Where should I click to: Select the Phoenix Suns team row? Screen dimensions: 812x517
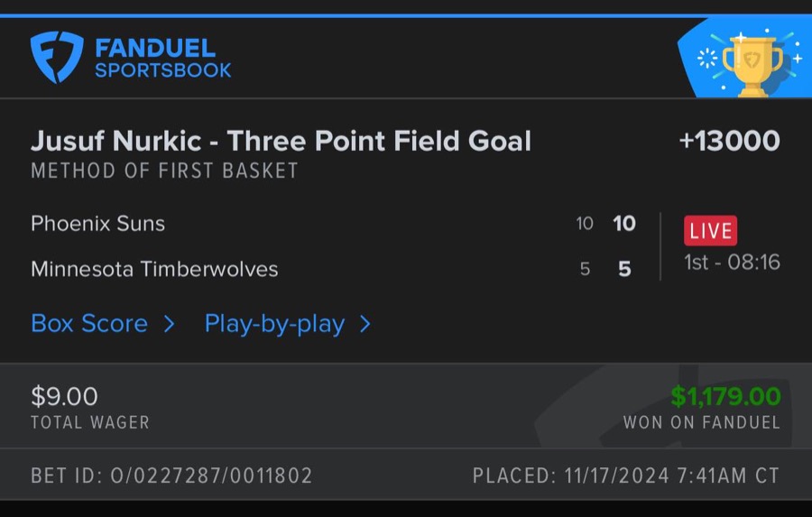coord(97,224)
